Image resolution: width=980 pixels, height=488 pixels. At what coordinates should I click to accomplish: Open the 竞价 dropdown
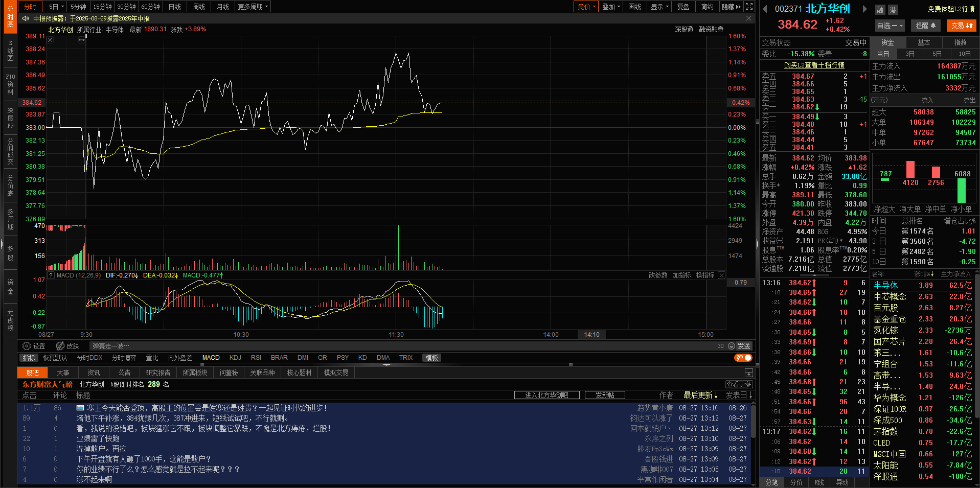587,7
